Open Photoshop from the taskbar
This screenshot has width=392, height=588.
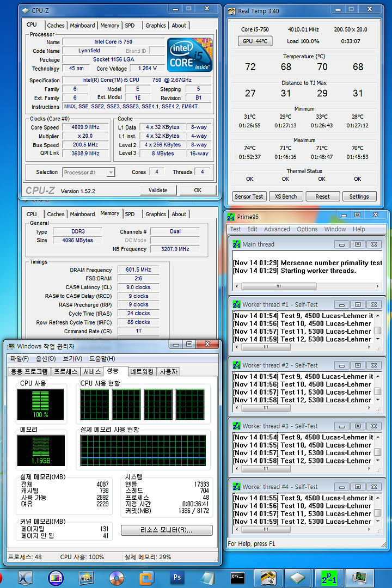(177, 578)
